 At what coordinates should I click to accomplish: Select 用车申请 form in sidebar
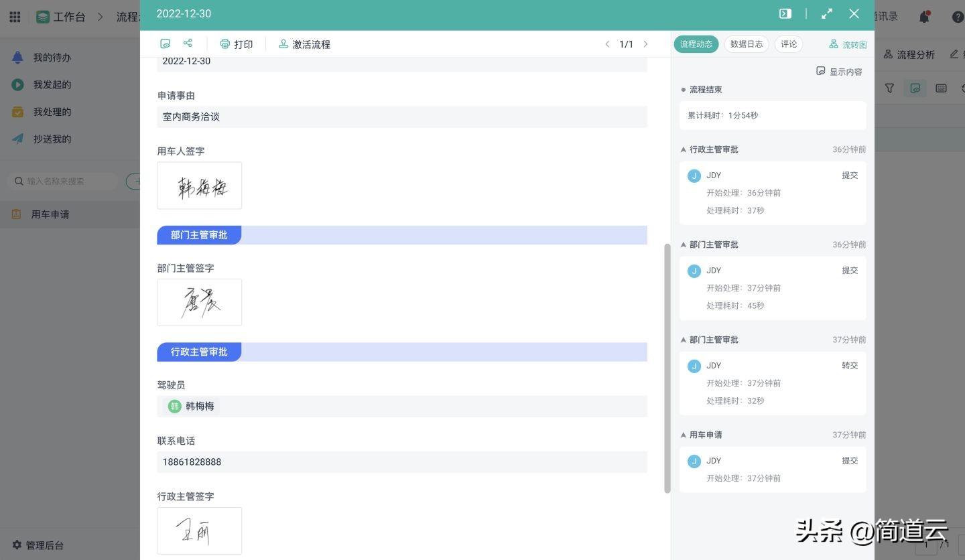click(x=70, y=214)
